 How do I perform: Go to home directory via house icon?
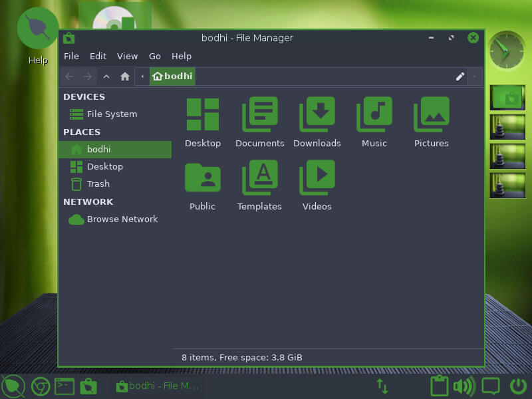pos(124,76)
